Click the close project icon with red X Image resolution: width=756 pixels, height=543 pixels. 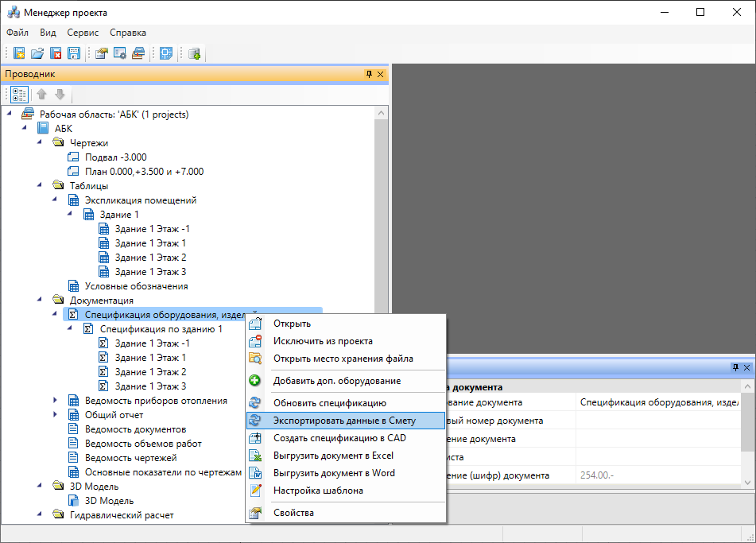coord(56,53)
